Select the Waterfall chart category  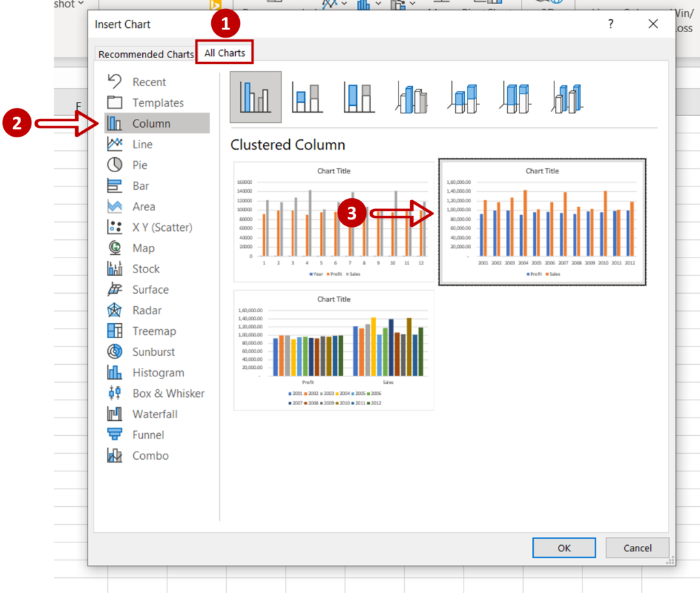[x=155, y=414]
